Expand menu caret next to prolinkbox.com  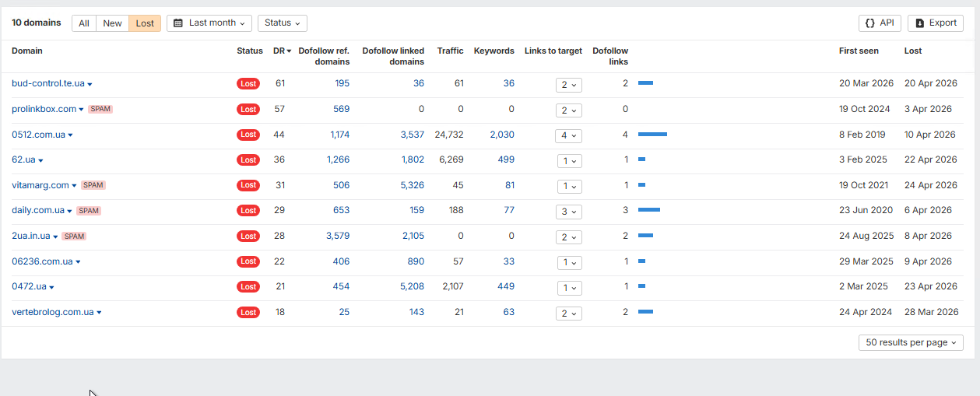point(82,110)
